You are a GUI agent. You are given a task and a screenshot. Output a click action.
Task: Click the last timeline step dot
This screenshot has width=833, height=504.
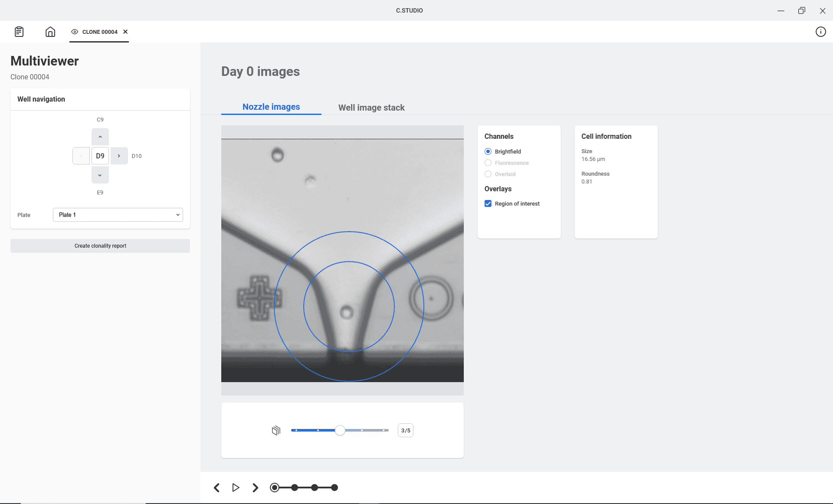click(x=335, y=488)
